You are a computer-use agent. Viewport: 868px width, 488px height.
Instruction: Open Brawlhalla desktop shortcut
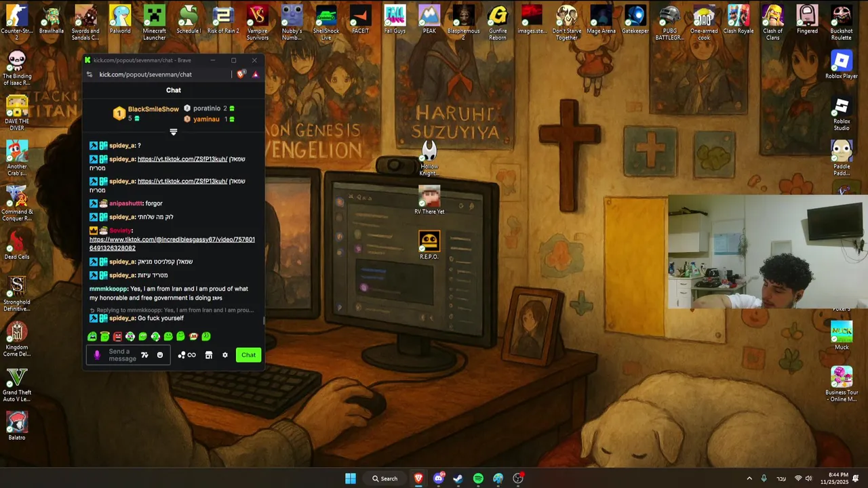(x=52, y=20)
